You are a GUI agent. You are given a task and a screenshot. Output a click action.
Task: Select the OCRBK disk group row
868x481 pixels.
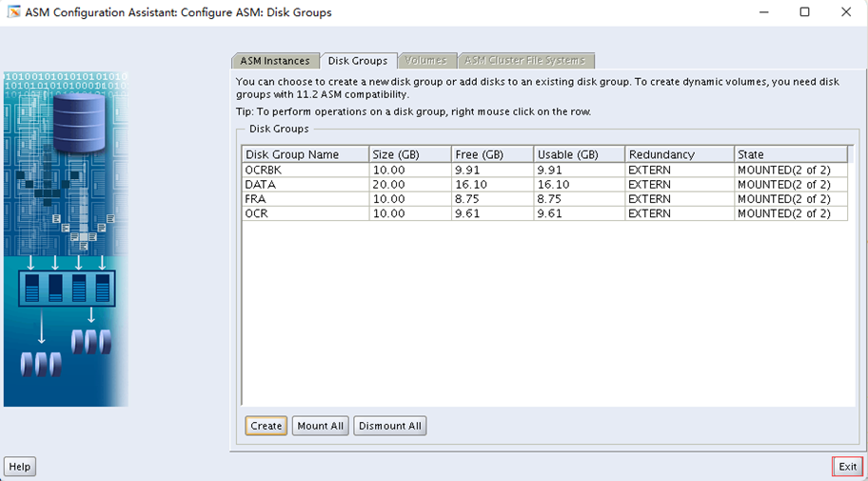tap(544, 170)
